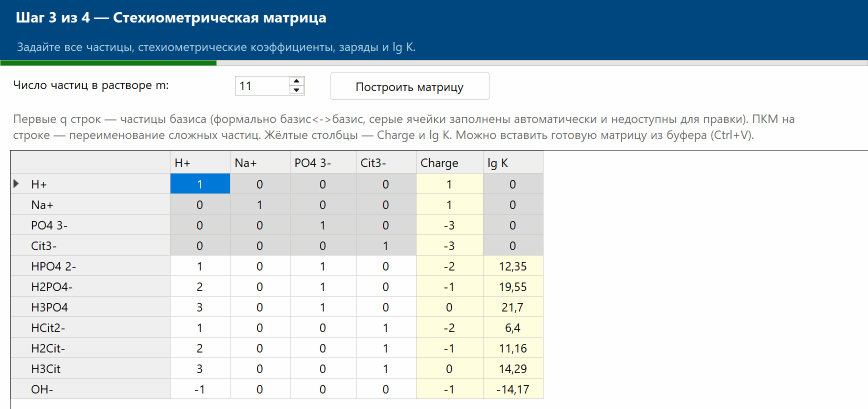Viewport: 868px width, 409px height.
Task: Select lg K cell 14,29 in H3Cit row
Action: (513, 368)
